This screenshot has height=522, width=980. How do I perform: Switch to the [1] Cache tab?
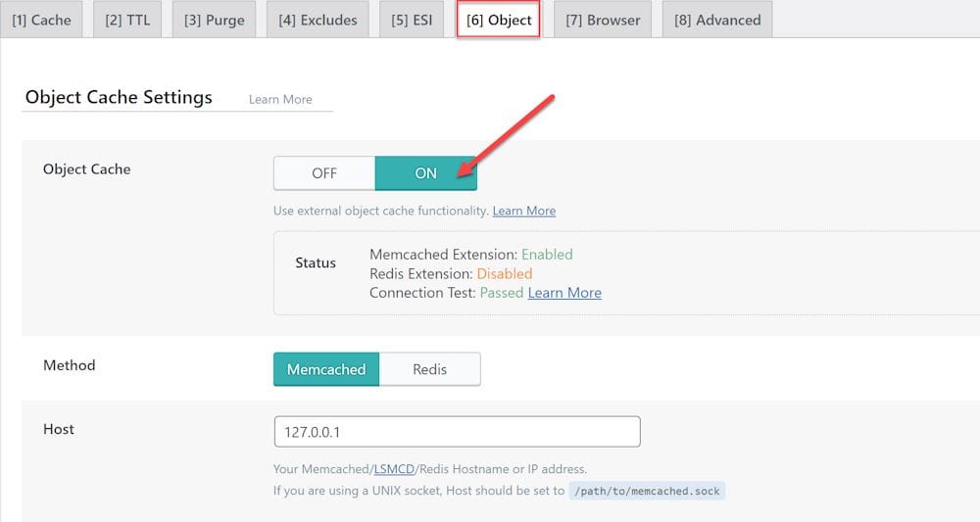[x=41, y=20]
